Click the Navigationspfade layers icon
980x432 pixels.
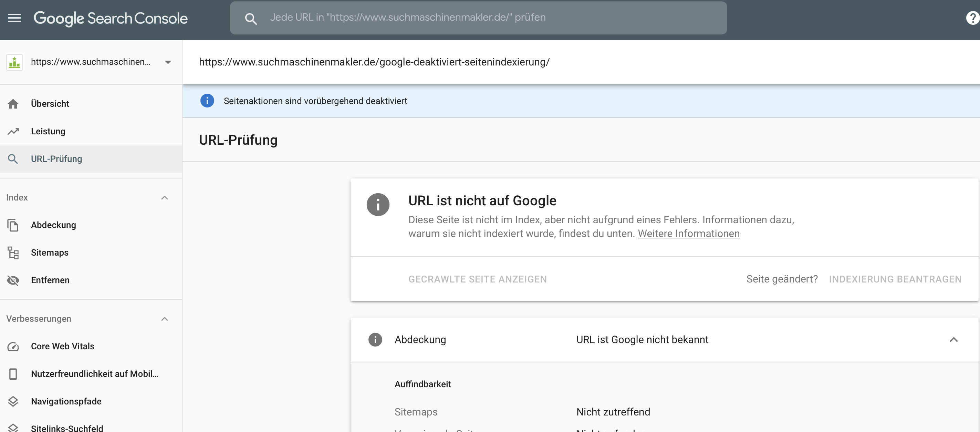[13, 402]
